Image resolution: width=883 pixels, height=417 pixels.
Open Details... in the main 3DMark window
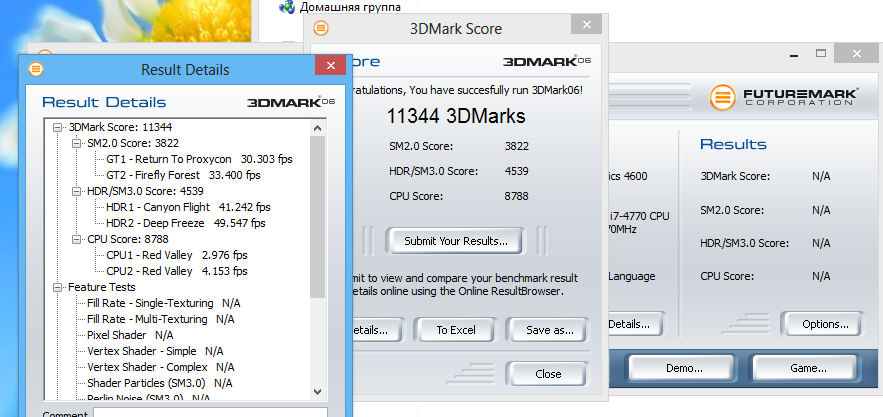635,324
